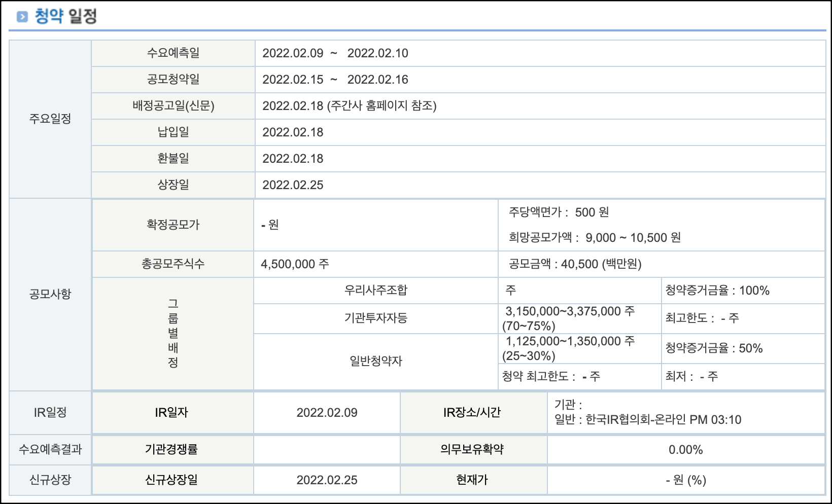
Task: Select the 한국IR협의회-온라인 PM 03:10 text
Action: [x=664, y=420]
